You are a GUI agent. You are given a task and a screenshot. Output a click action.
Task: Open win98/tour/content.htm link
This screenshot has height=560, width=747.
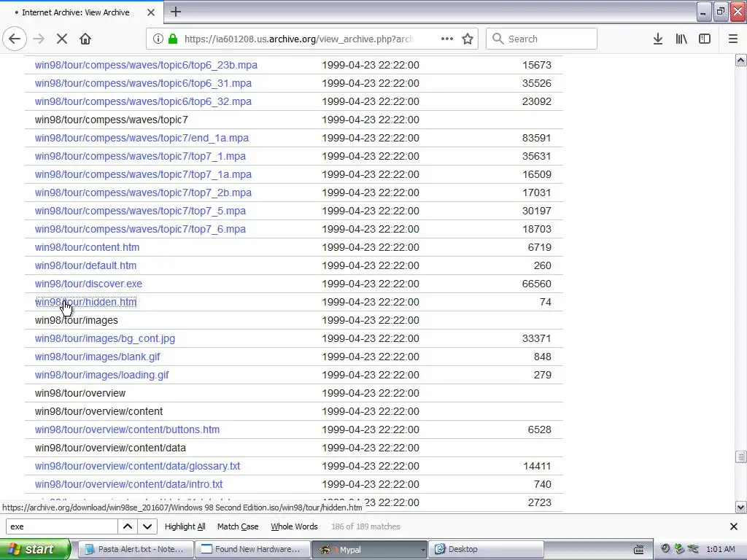click(88, 247)
